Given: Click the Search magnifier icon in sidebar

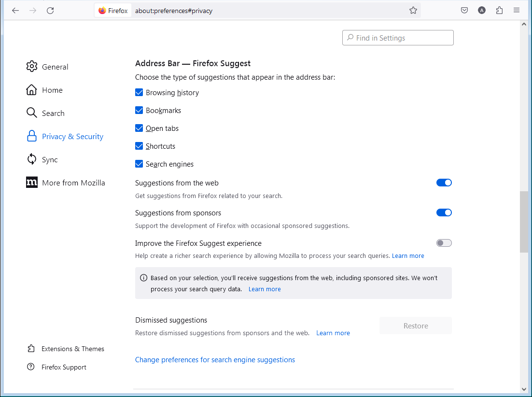Looking at the screenshot, I should click(31, 113).
